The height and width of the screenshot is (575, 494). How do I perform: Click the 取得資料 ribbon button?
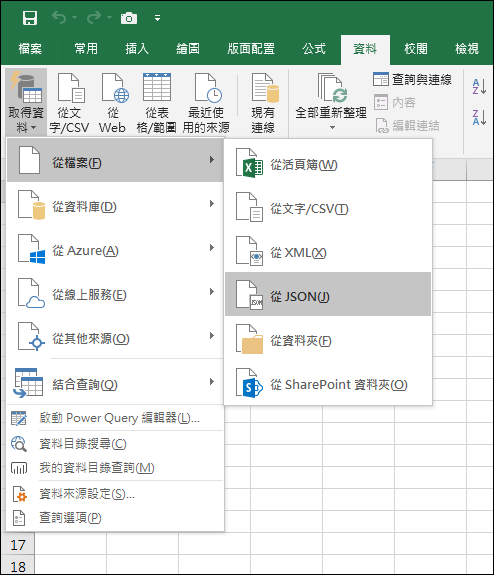tap(26, 102)
